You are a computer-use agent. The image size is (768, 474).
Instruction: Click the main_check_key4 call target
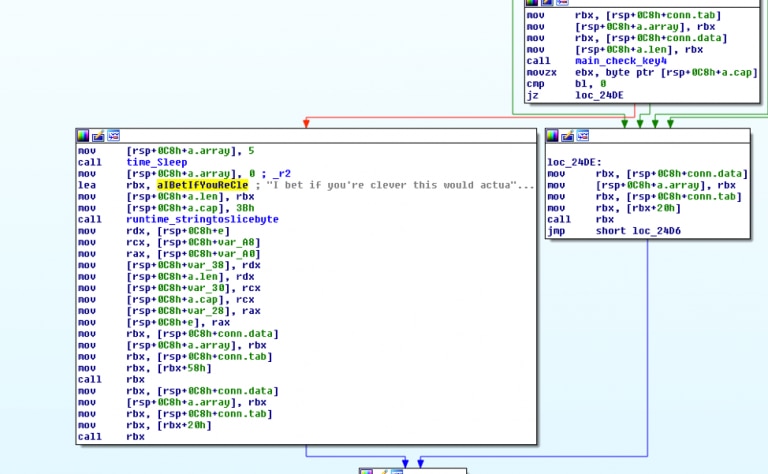point(621,61)
